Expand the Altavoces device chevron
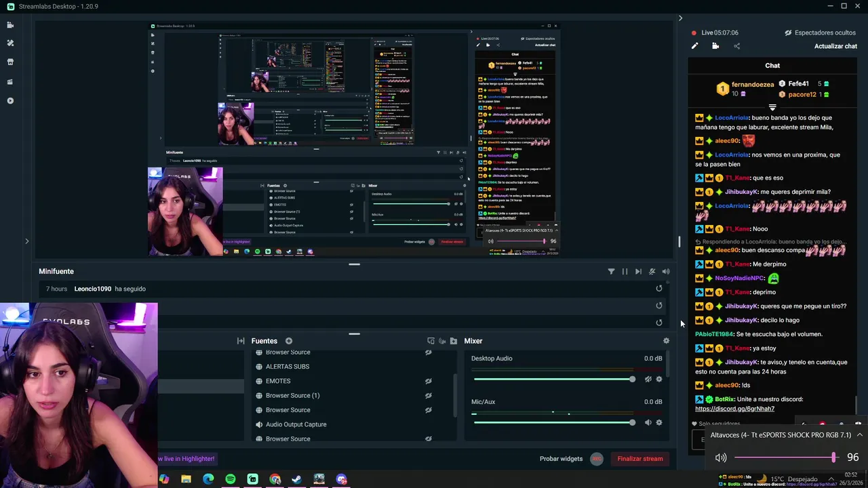Image resolution: width=868 pixels, height=488 pixels. (x=859, y=435)
